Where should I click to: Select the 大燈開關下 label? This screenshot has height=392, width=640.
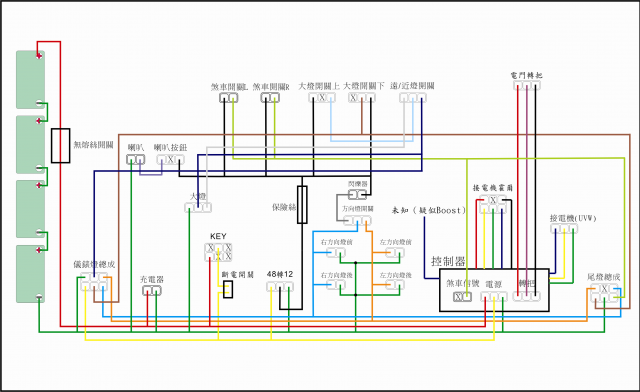pyautogui.click(x=364, y=86)
